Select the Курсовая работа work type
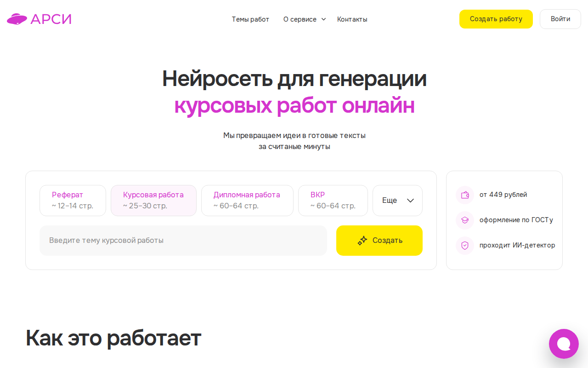The image size is (588, 368). [x=153, y=201]
